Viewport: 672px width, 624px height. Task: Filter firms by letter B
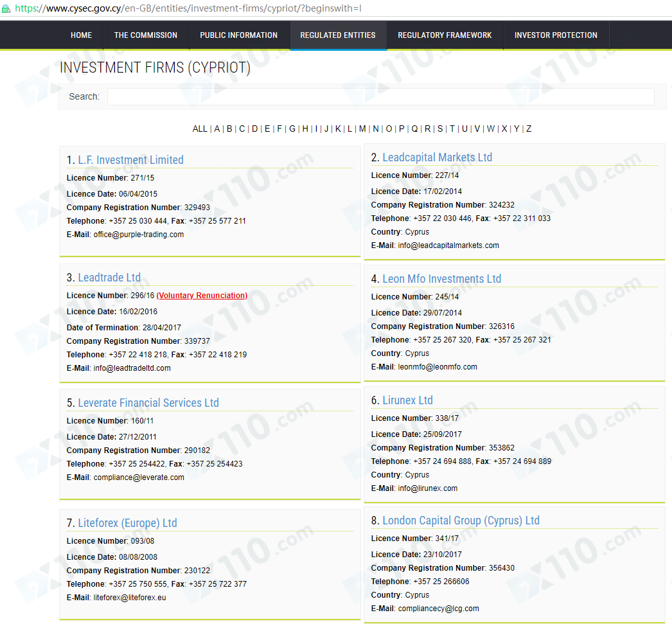point(230,129)
